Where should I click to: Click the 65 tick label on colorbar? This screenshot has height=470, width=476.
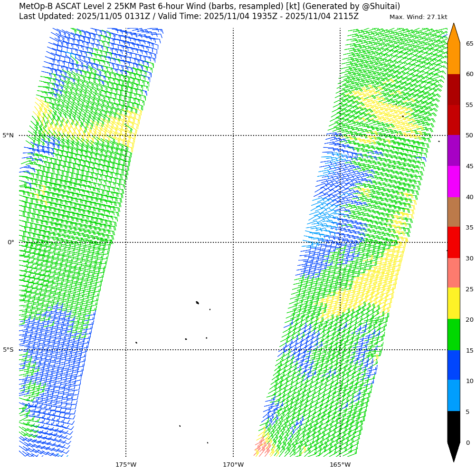tap(469, 44)
